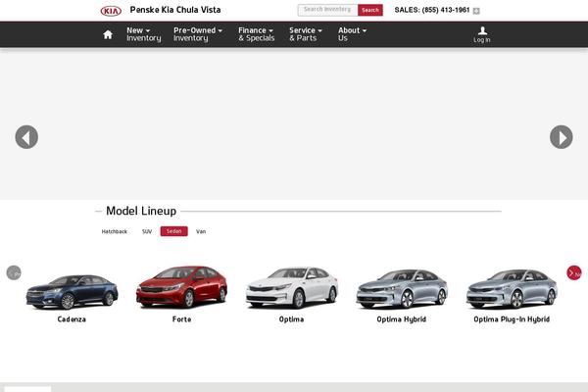Click the red next models arrow
Image resolution: width=588 pixels, height=392 pixels.
click(573, 272)
